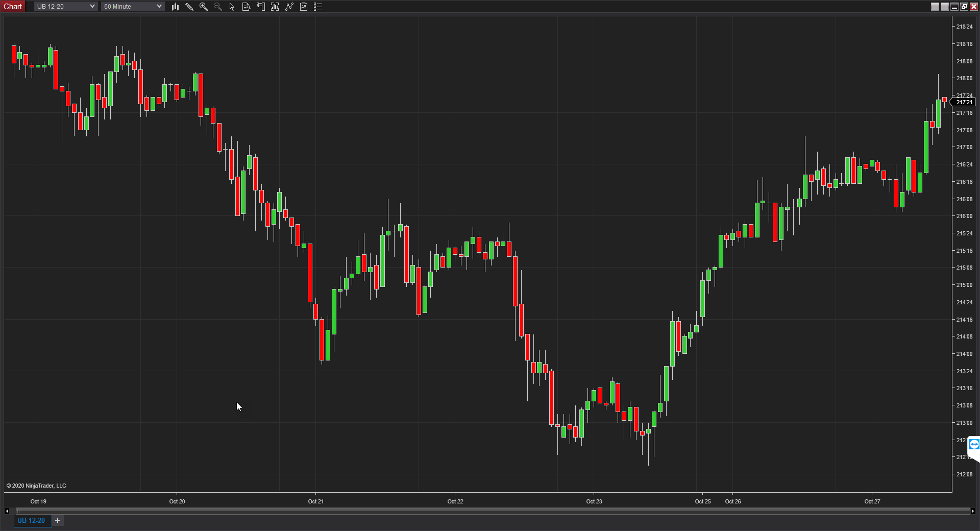Open the chart properties list icon
Image resolution: width=980 pixels, height=531 pixels.
point(318,7)
